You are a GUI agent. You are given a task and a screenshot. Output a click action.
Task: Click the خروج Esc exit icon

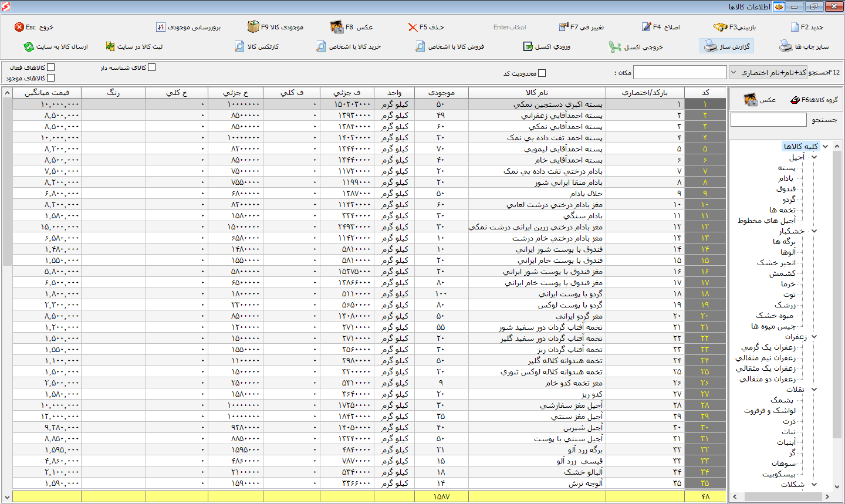point(19,27)
